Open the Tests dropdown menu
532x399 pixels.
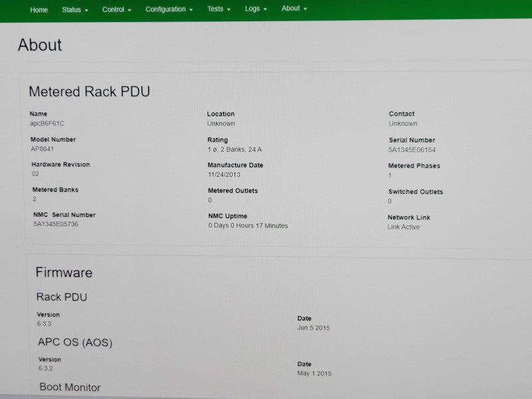pyautogui.click(x=219, y=9)
